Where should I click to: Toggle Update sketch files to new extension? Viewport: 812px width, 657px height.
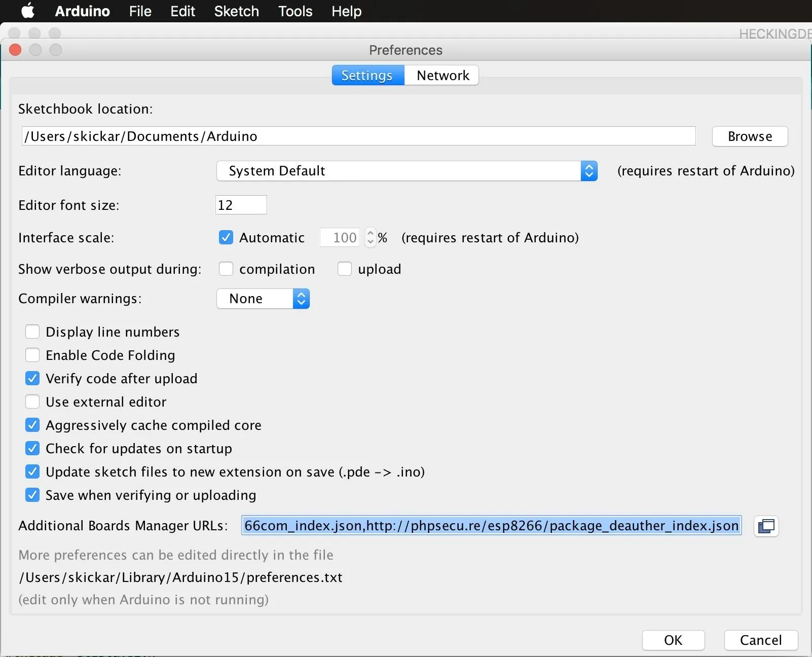tap(32, 471)
